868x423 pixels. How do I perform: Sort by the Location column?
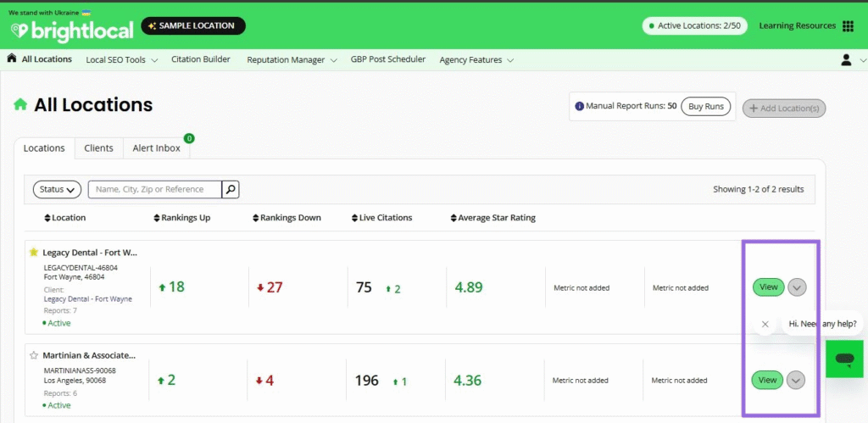coord(64,218)
